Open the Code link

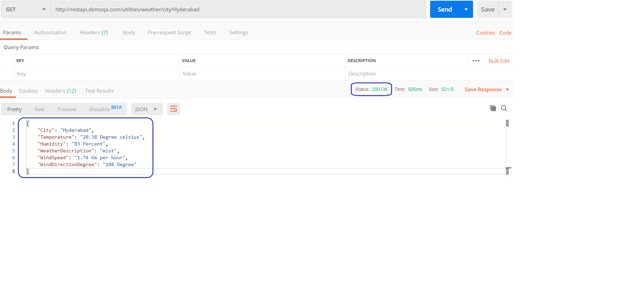(505, 33)
